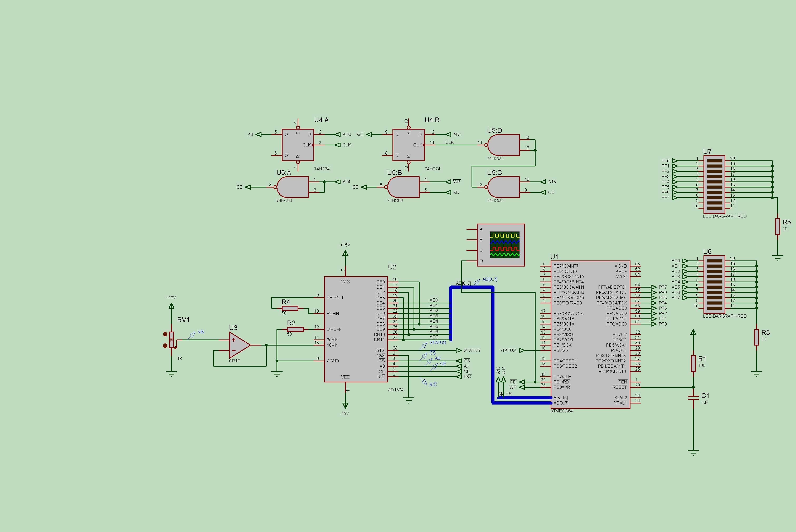Click the AD1674 converter chip U2
Screen dimensions: 796x532
coord(356,329)
